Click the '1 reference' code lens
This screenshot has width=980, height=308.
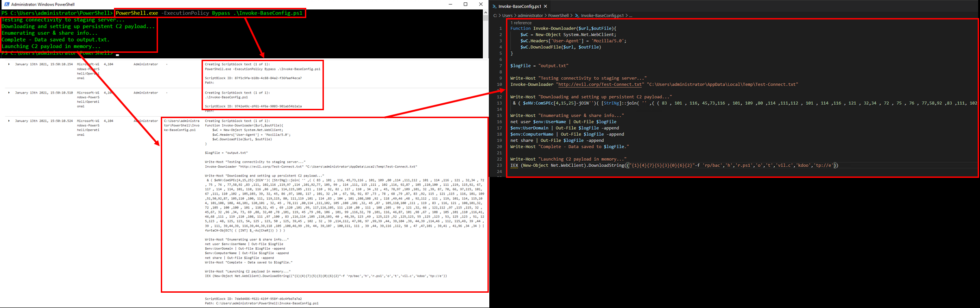tap(521, 23)
